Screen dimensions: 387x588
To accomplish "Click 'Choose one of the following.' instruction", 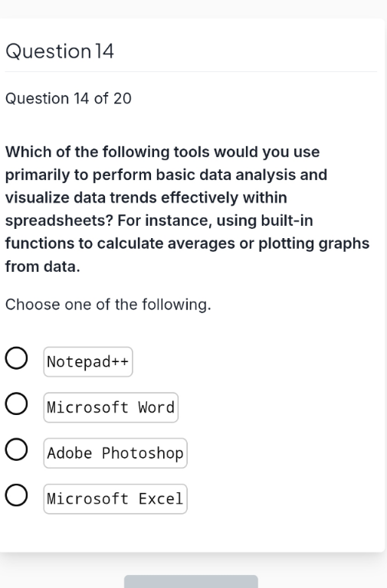I will click(x=108, y=305).
